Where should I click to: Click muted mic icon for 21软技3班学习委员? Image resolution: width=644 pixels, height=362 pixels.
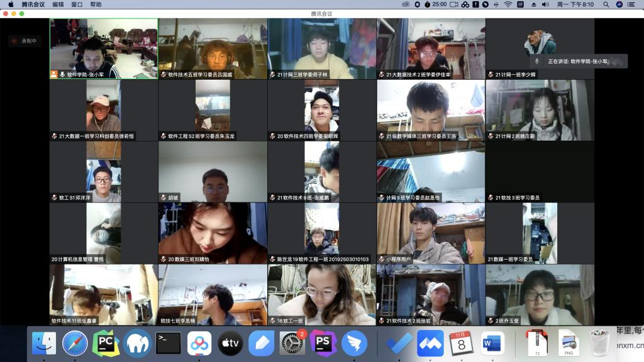[x=491, y=197]
